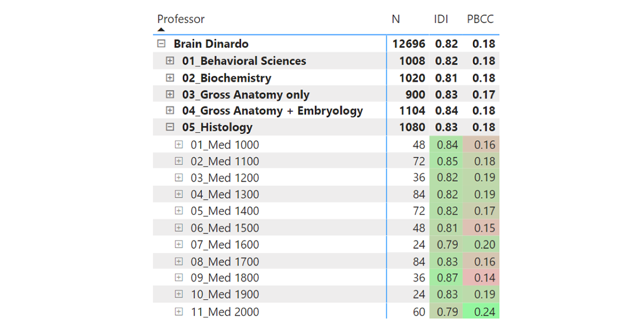Collapse the 05_Histology group
This screenshot has width=644, height=326.
[x=170, y=127]
